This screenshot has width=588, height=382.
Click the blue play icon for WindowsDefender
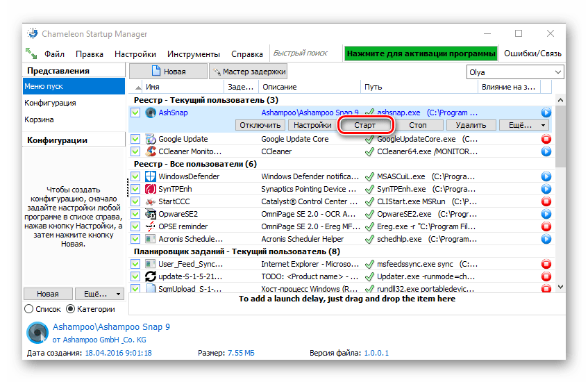pos(546,176)
